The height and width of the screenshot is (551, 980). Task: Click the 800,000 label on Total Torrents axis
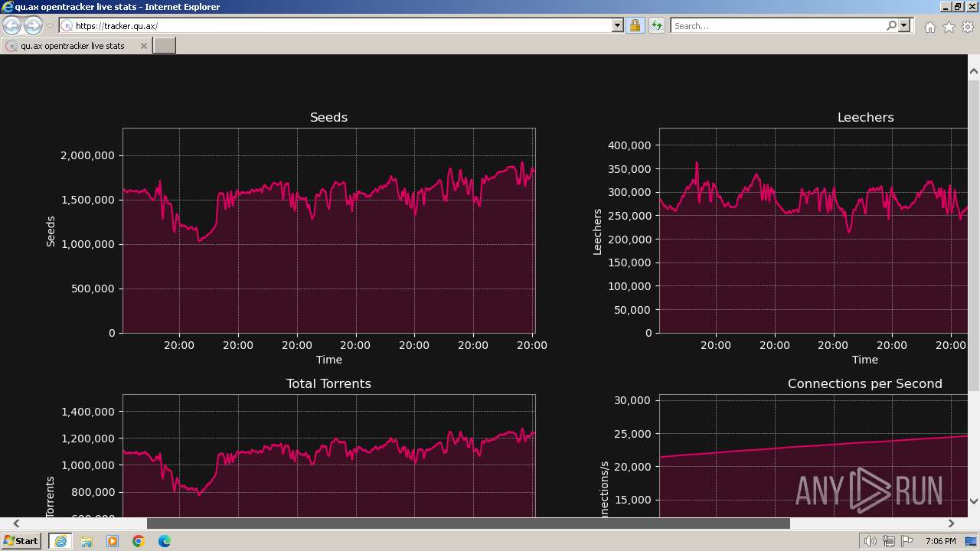coord(93,492)
